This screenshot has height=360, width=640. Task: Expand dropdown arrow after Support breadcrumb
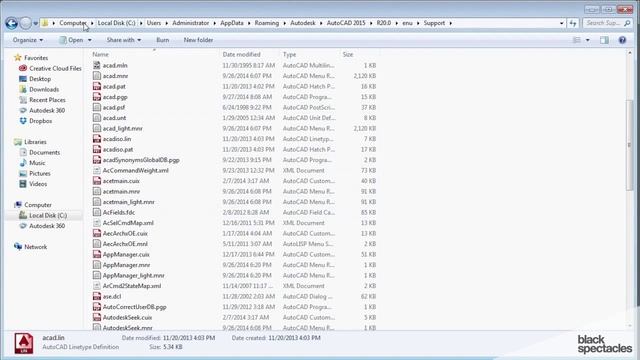pyautogui.click(x=451, y=23)
